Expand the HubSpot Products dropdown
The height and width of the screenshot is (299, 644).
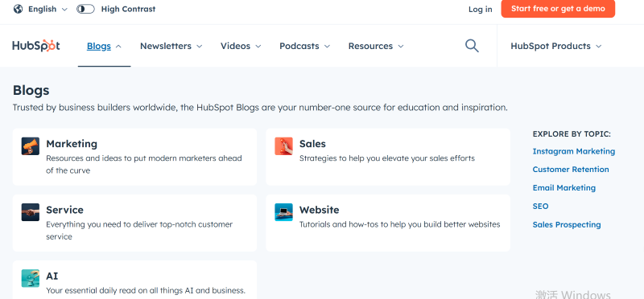coord(556,46)
